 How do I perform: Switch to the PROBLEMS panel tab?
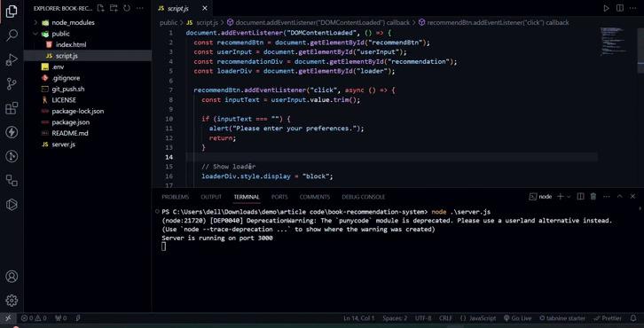click(175, 197)
